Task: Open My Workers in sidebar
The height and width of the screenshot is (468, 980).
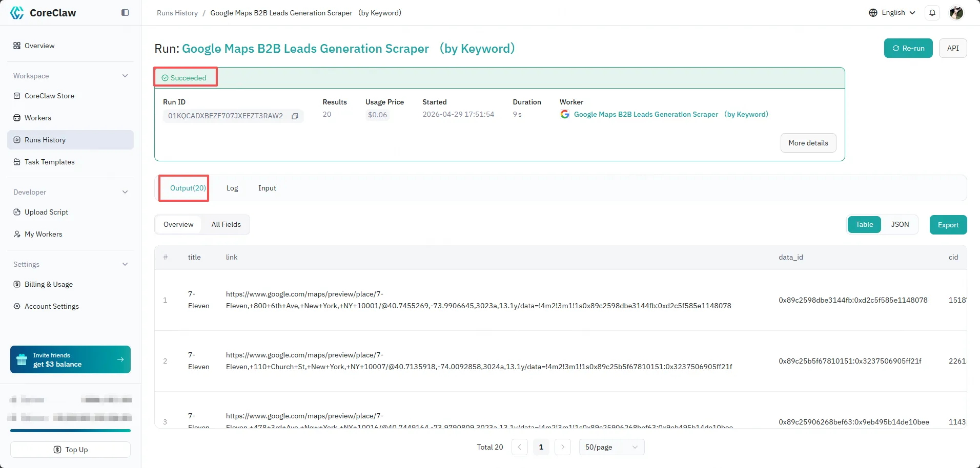Action: 70,234
